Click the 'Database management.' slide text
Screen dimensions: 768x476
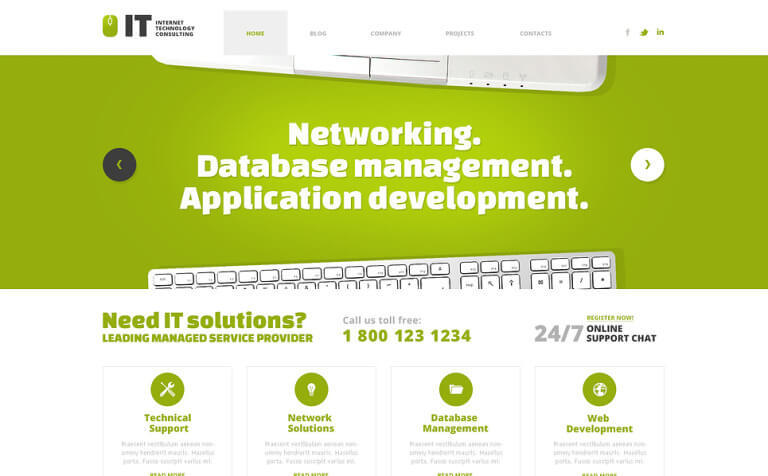coord(384,167)
